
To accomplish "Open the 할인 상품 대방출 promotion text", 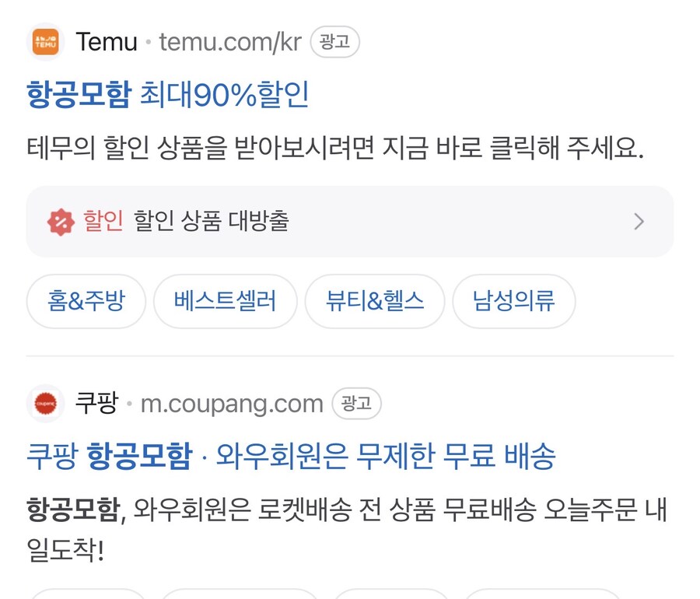I will (212, 222).
